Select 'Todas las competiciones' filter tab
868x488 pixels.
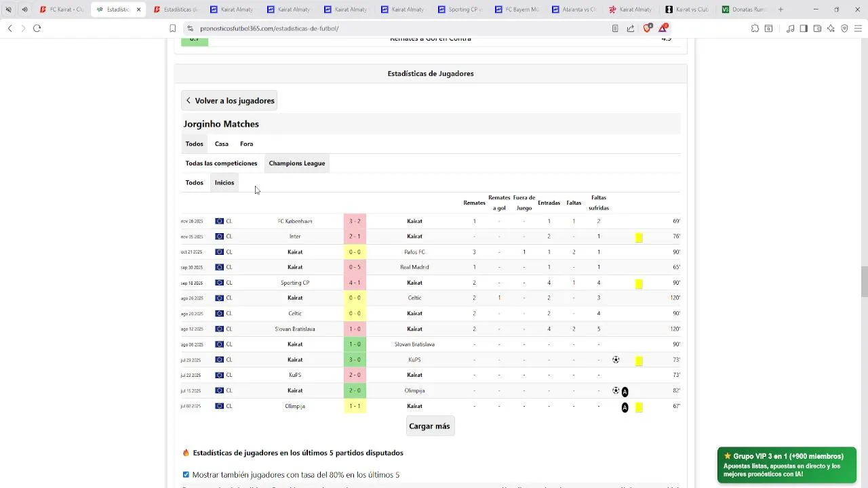click(222, 163)
